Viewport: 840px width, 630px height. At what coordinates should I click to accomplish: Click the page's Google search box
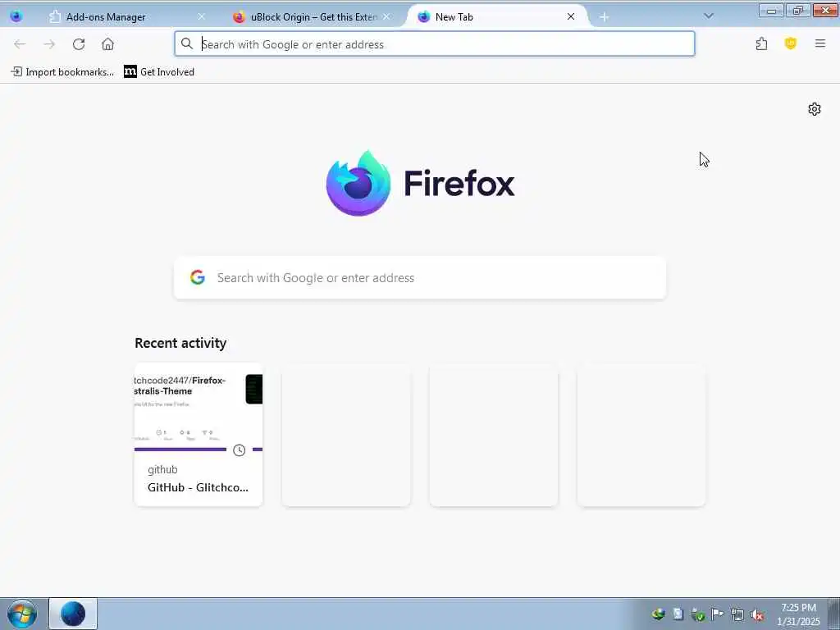pyautogui.click(x=420, y=277)
